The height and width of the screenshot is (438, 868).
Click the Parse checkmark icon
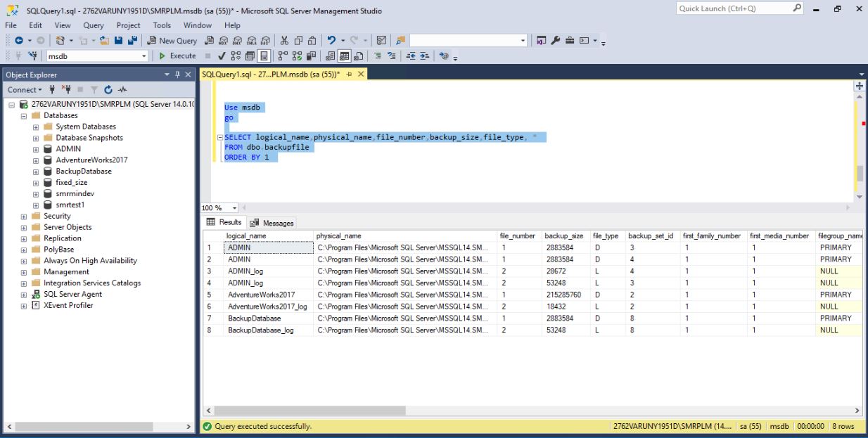coord(222,56)
